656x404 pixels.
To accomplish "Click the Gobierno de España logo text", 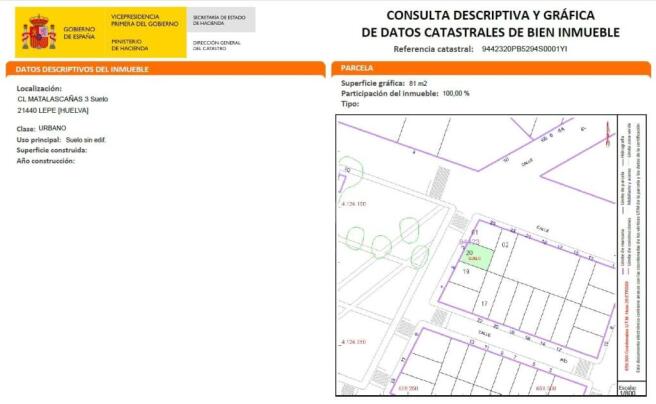I will coord(79,33).
